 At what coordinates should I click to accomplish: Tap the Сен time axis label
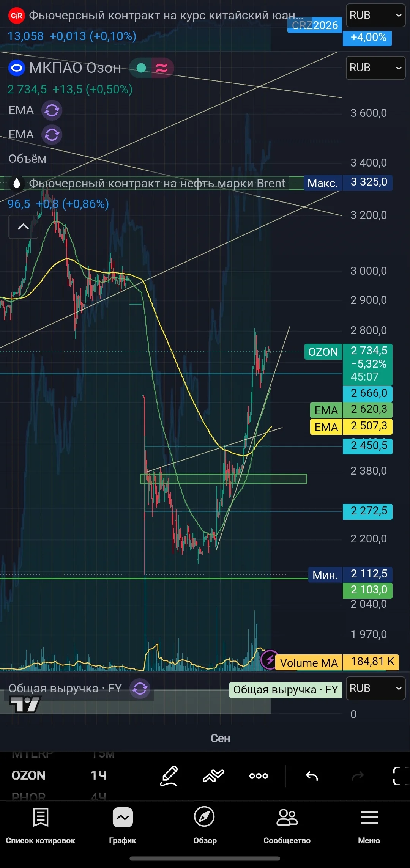(220, 738)
